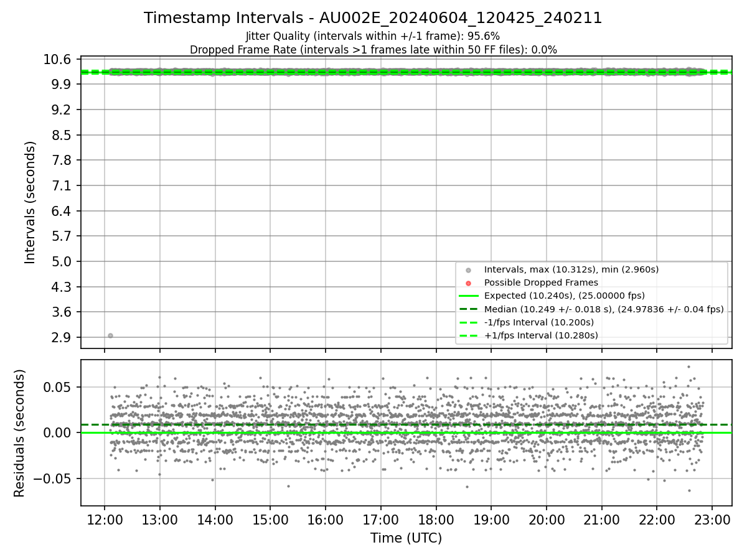This screenshot has height=560, width=747.
Task: Click the plot title "Timestamp Intervals - AU002E_20240604_120425_240211"
Action: [x=373, y=18]
